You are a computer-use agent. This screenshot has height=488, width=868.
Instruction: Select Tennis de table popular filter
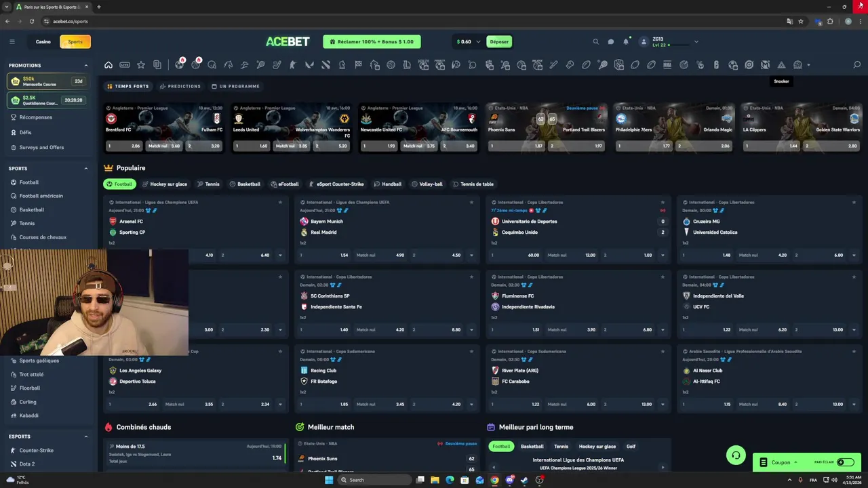point(473,184)
